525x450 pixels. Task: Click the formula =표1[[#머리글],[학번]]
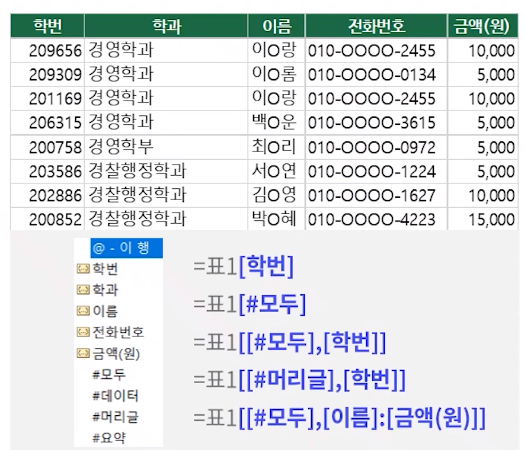[299, 380]
